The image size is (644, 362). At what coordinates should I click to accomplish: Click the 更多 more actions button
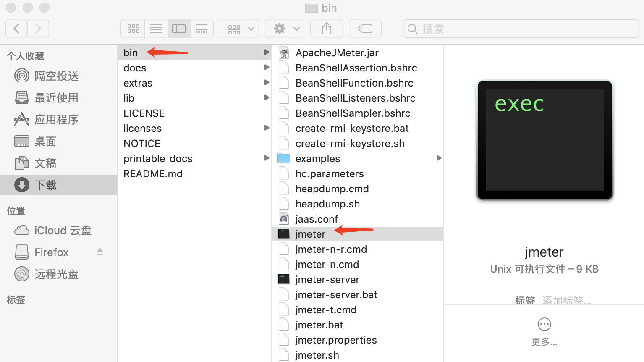pos(545,332)
